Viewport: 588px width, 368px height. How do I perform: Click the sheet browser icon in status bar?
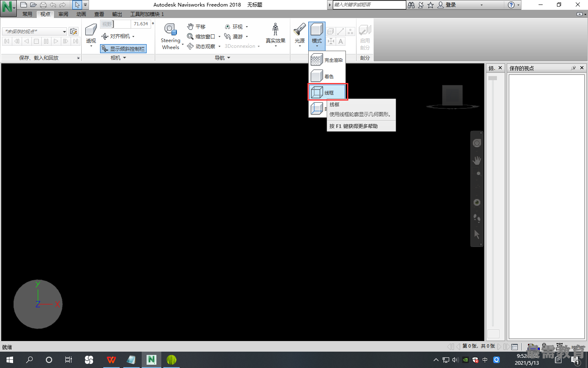coord(514,347)
